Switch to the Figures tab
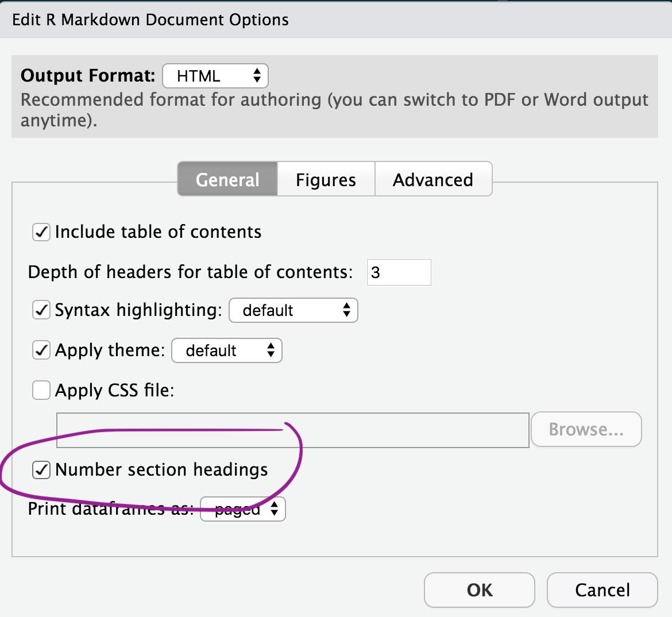This screenshot has width=672, height=617. [325, 179]
